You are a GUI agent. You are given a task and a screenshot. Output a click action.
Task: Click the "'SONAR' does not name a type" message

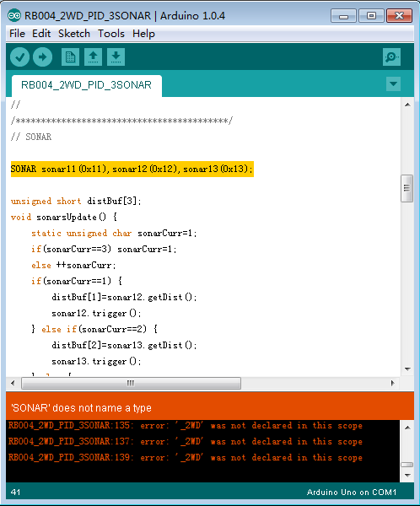(x=81, y=408)
